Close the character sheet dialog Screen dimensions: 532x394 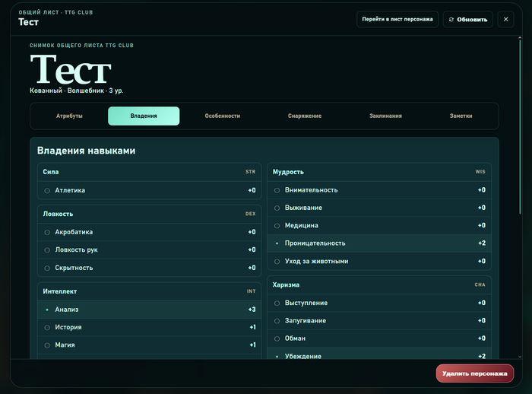505,19
